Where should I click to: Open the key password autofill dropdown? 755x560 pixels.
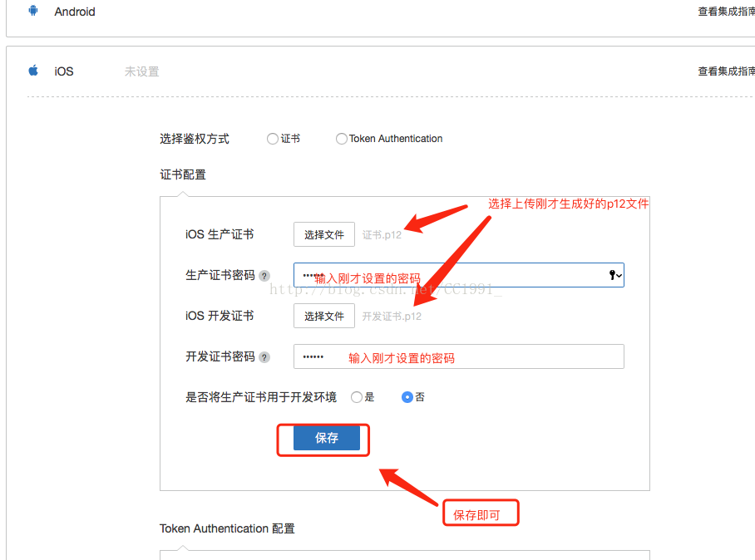615,275
